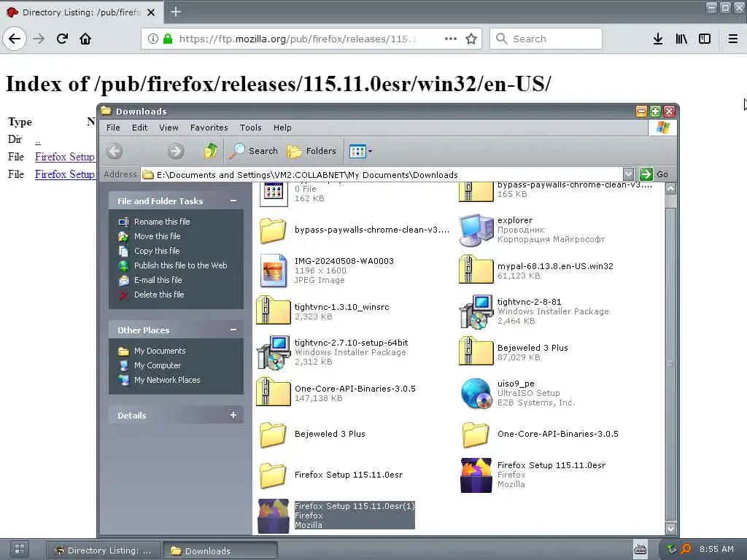Open the View menu in Downloads window
Screen dimensions: 747x560
point(169,128)
